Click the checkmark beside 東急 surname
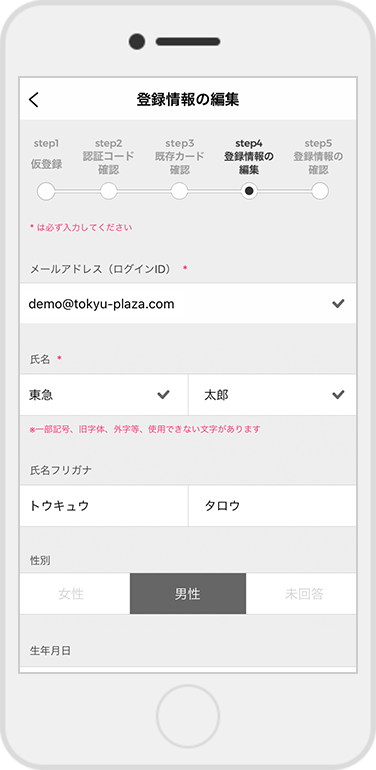This screenshot has width=376, height=770. [163, 394]
